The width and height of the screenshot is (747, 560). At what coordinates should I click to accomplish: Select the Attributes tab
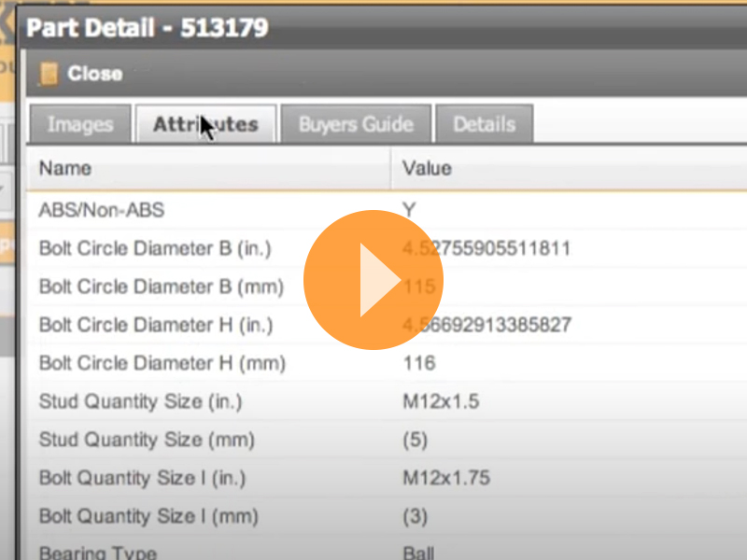click(x=205, y=123)
